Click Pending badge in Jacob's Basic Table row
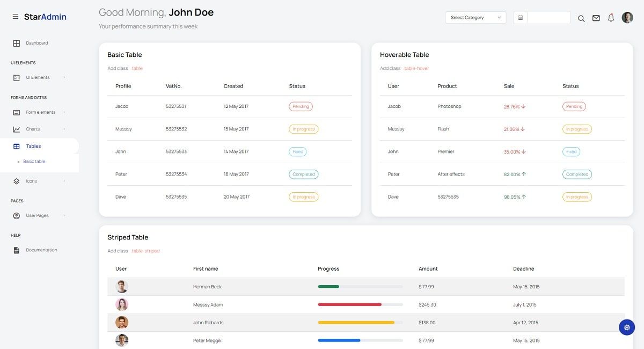 (x=301, y=106)
